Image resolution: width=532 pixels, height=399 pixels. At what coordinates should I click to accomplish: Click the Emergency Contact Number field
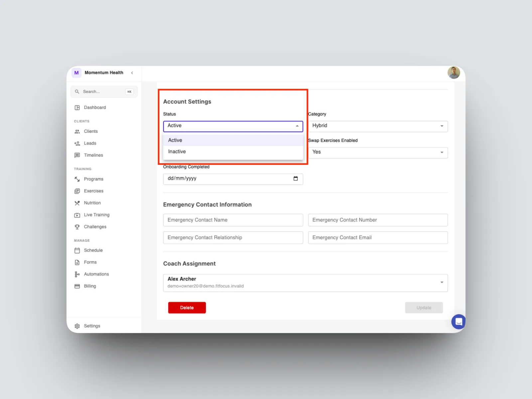[378, 220]
